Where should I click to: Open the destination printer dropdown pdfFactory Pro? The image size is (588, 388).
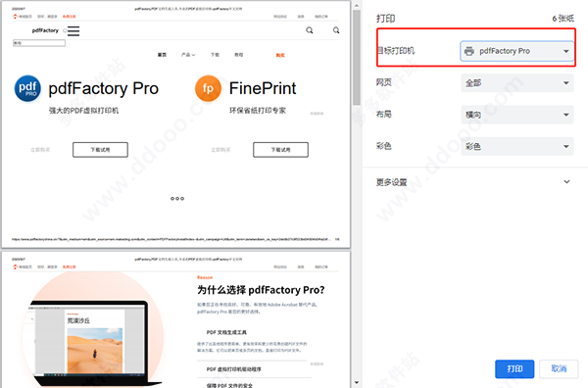[516, 51]
